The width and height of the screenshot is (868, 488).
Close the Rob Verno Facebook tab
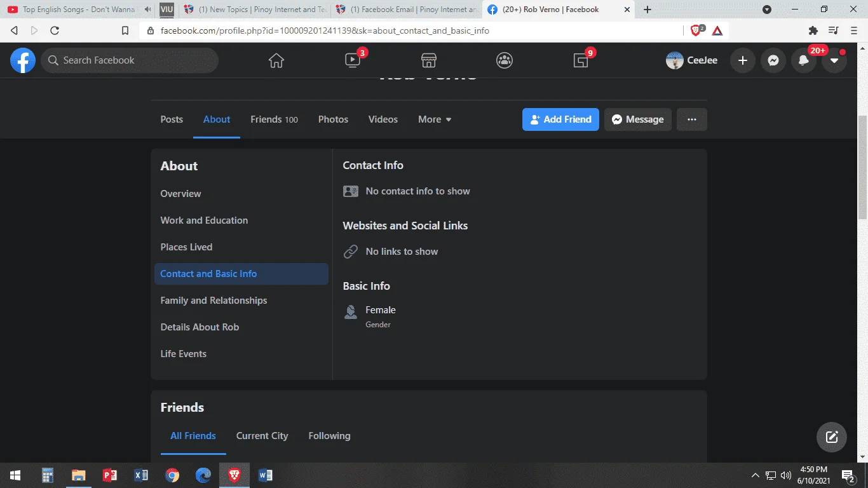(627, 10)
